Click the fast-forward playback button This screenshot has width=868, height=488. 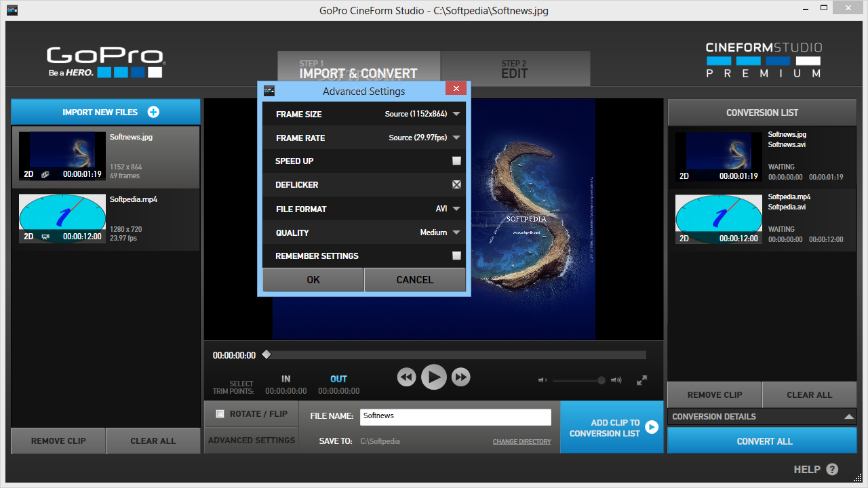click(x=461, y=377)
